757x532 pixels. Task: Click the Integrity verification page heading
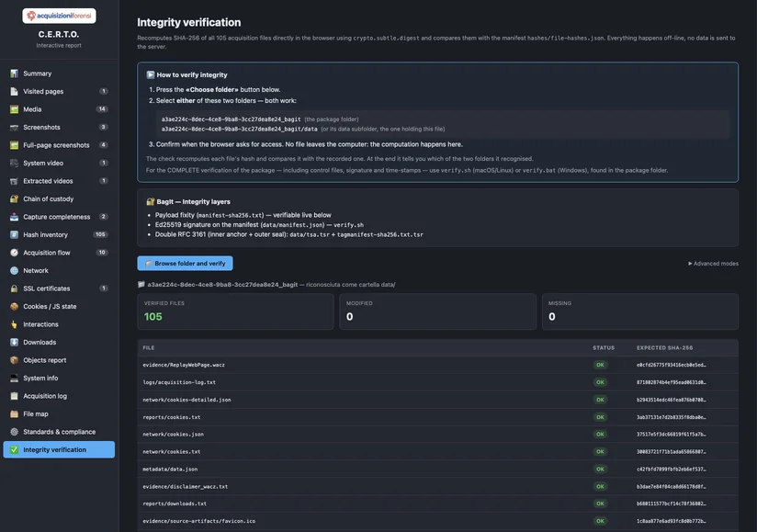[x=188, y=22]
